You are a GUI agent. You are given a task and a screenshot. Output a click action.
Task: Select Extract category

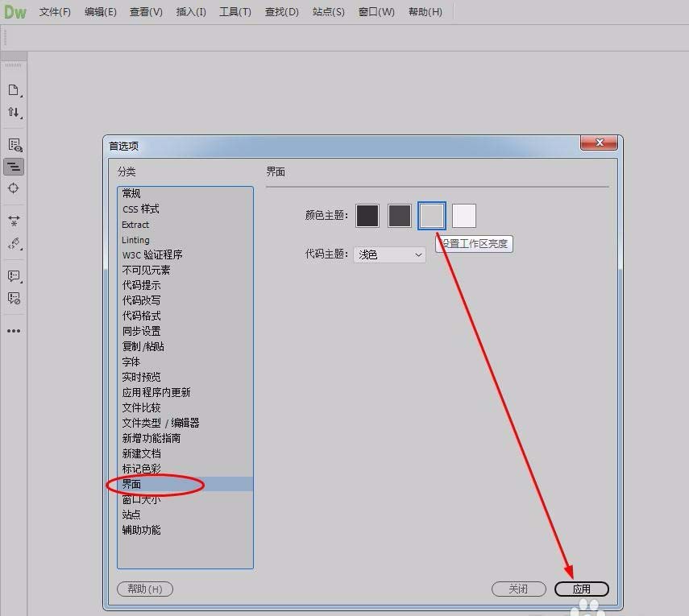pos(185,225)
